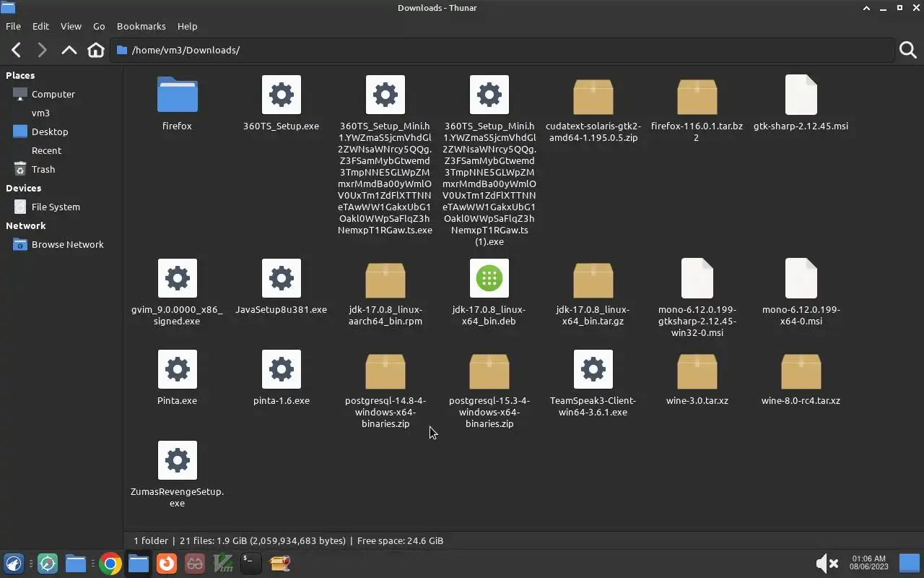The image size is (924, 578).
Task: Switch to active Thunar window in taskbar
Action: tap(139, 564)
